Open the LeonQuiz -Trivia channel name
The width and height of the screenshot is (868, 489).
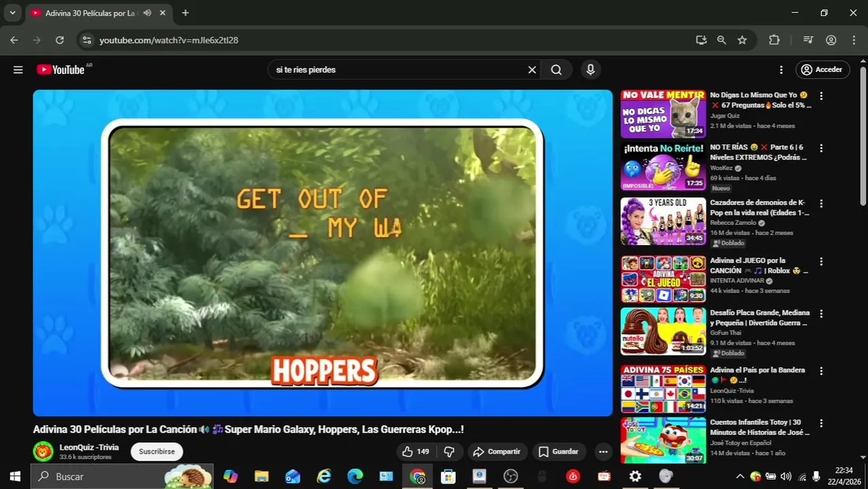pos(89,448)
